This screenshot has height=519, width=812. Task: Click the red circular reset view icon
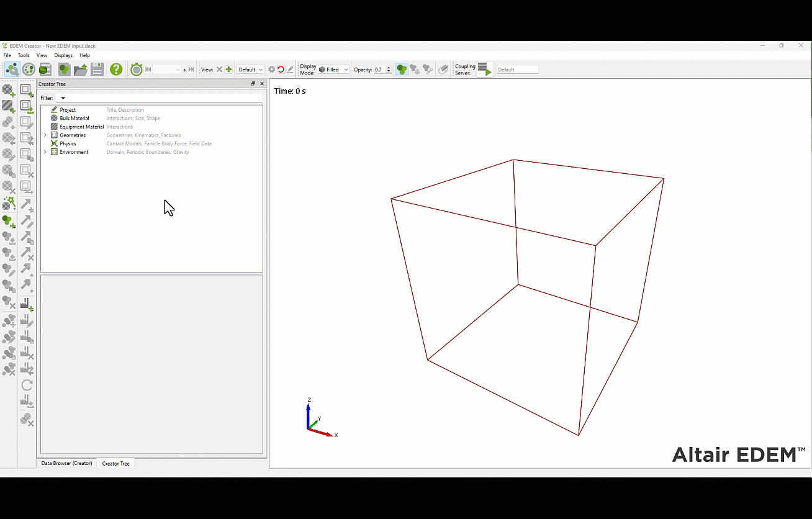[x=281, y=70]
